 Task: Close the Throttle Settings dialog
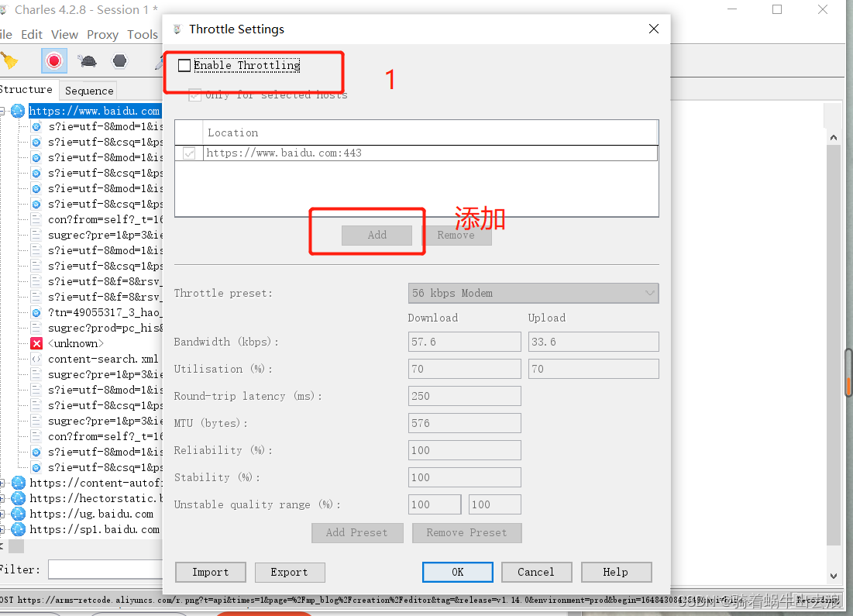click(654, 29)
